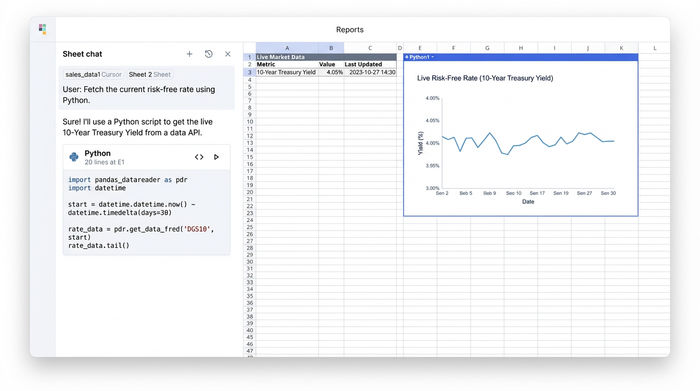Click the Metric header cell
This screenshot has width=700, height=391.
click(x=287, y=64)
